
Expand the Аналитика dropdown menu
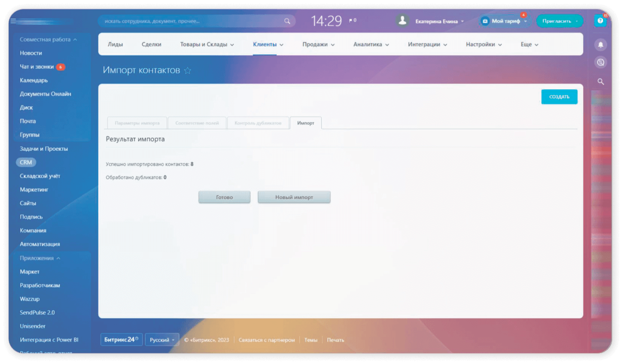point(371,45)
